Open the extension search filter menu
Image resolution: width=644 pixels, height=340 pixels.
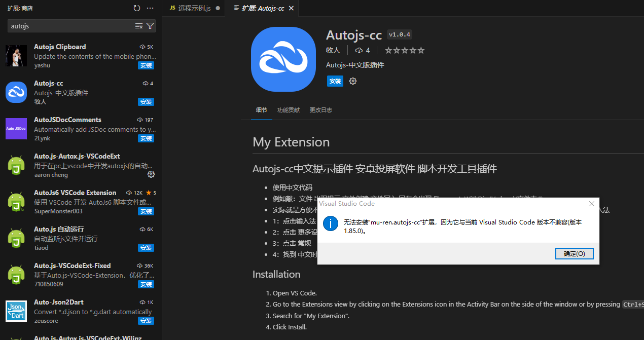[x=150, y=26]
